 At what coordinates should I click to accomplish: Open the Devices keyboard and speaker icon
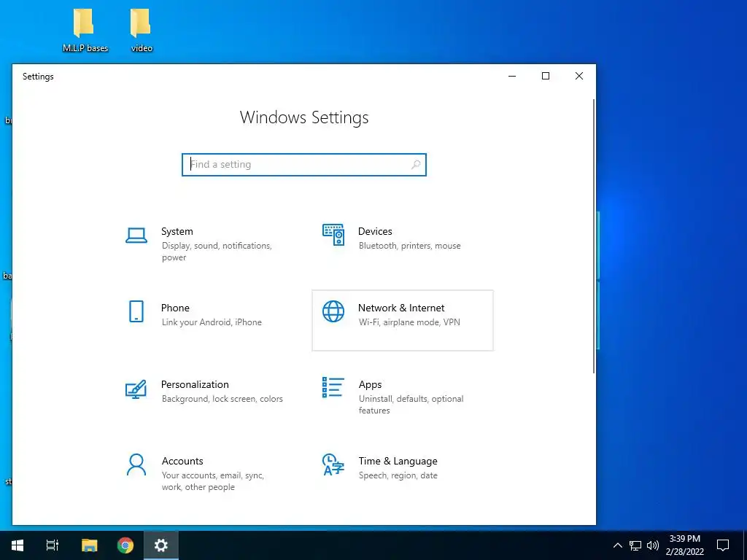333,235
